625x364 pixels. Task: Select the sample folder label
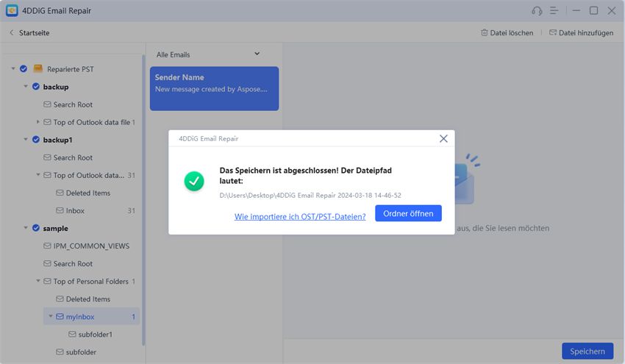click(55, 228)
